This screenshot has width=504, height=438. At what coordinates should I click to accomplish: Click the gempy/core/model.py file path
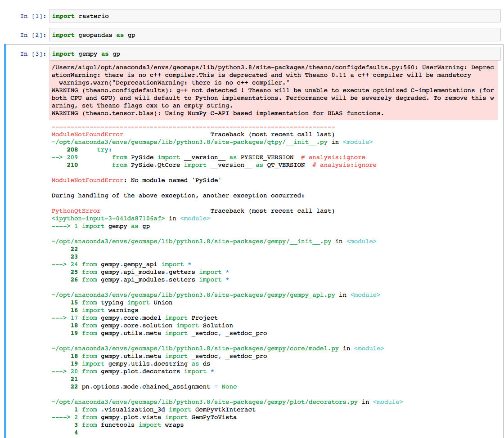[x=195, y=349]
